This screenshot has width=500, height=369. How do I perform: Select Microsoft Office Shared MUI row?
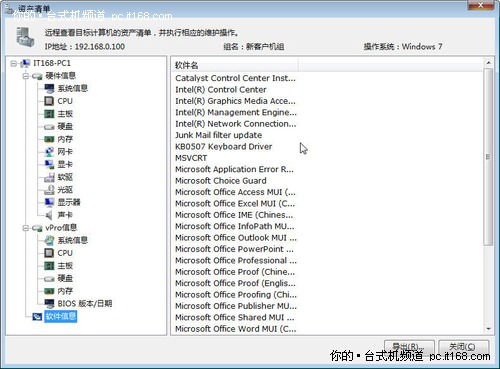click(x=235, y=318)
